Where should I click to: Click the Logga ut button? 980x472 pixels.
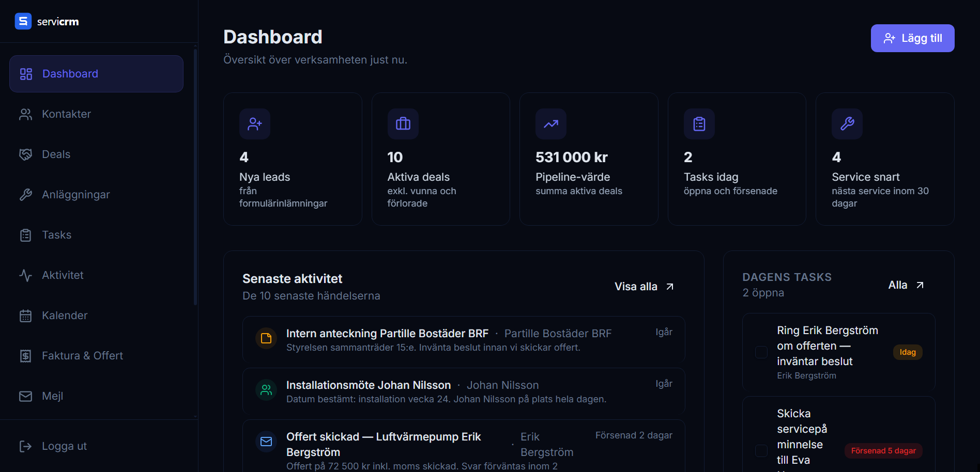(x=96, y=446)
